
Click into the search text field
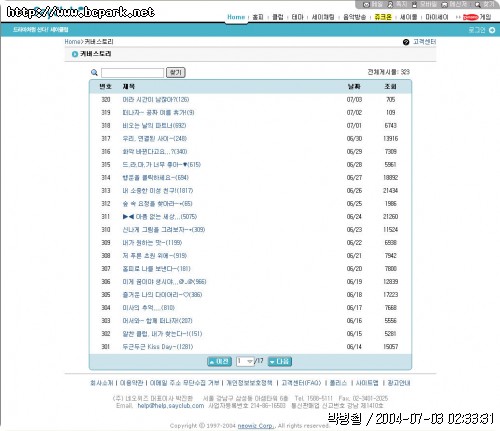pyautogui.click(x=132, y=73)
